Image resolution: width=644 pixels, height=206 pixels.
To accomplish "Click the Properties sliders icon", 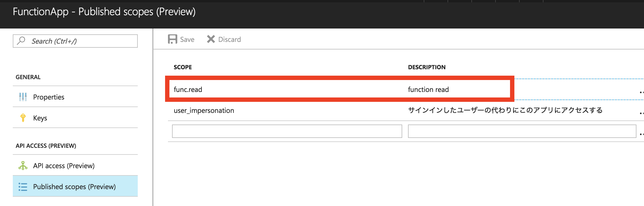I will pyautogui.click(x=23, y=97).
